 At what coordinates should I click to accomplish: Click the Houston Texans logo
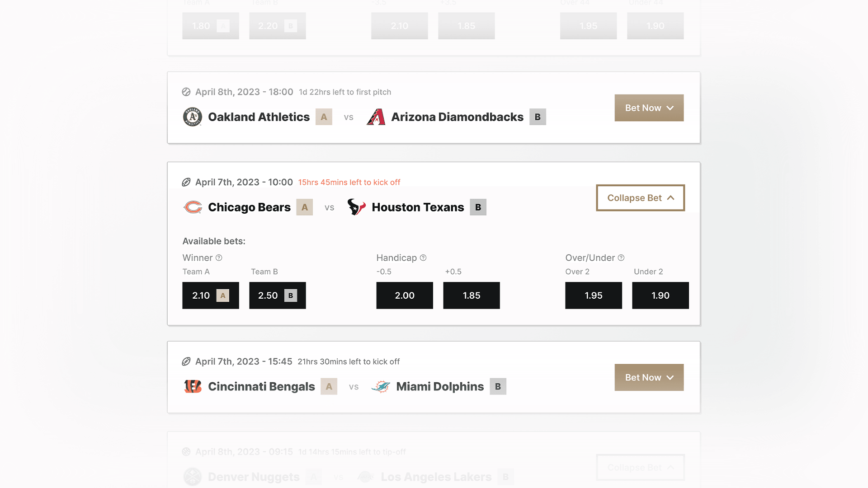point(356,207)
